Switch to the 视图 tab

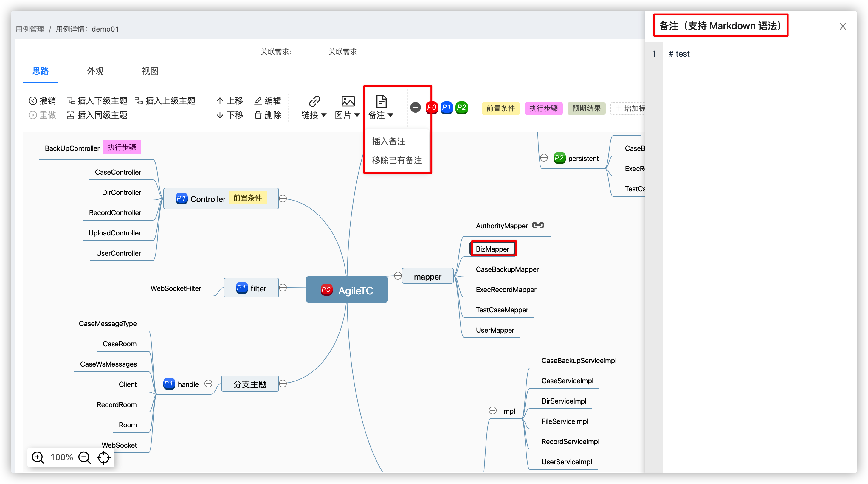pos(150,71)
